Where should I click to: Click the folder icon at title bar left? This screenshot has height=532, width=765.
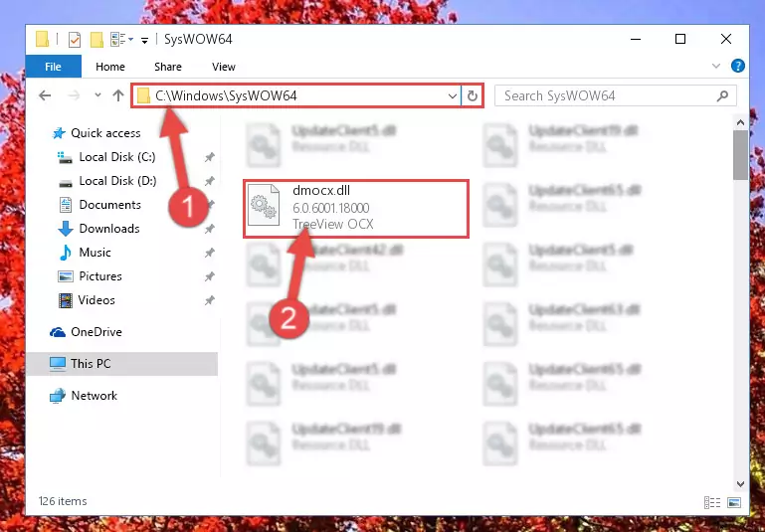(43, 39)
